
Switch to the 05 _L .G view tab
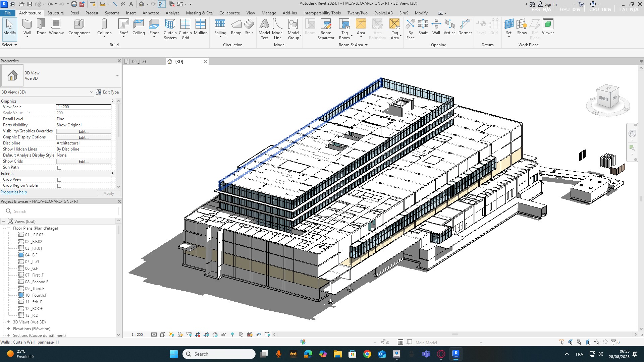139,62
